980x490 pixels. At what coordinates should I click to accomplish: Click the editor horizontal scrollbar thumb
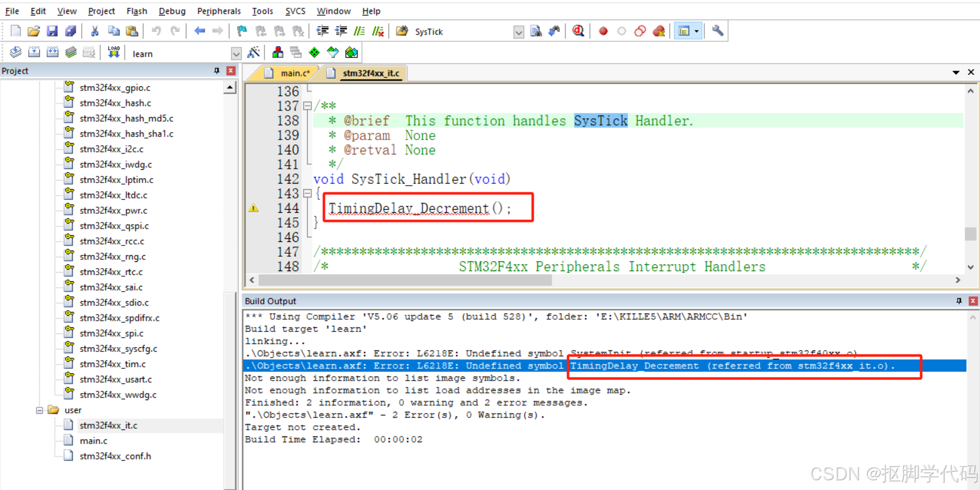coord(405,280)
